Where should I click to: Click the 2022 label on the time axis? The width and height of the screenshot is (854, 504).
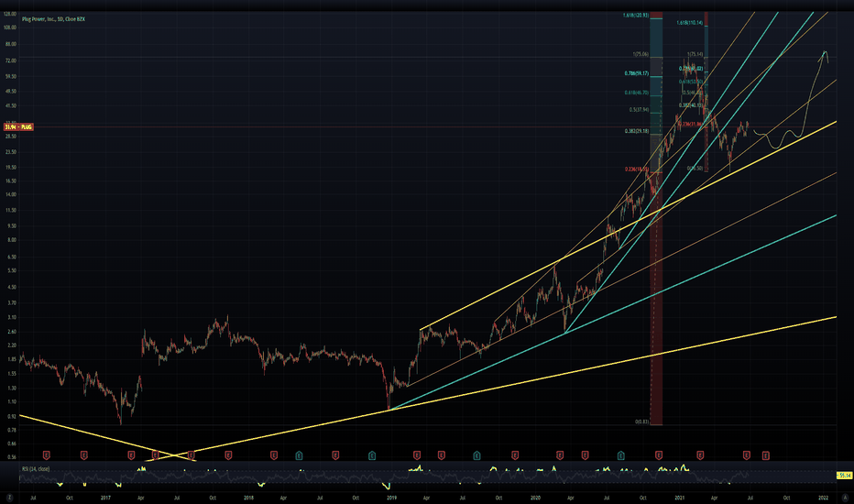[x=824, y=498]
